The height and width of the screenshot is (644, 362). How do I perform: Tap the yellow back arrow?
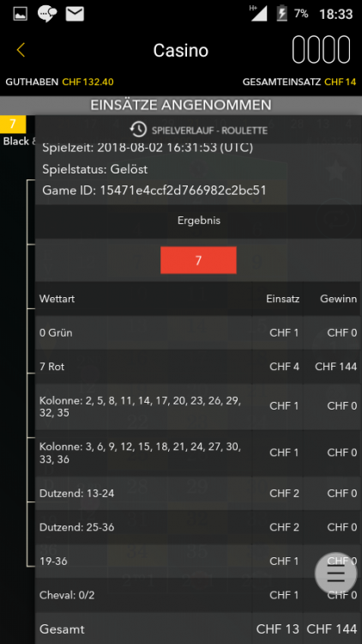pyautogui.click(x=21, y=50)
